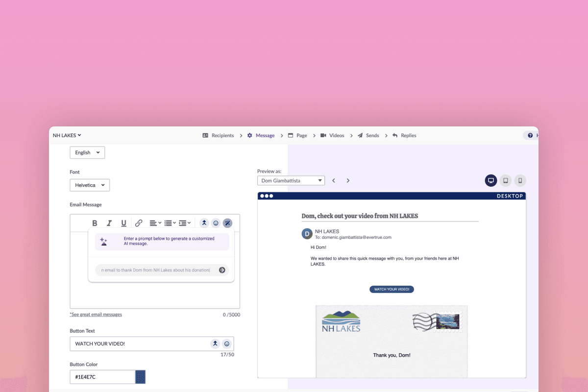This screenshot has width=588, height=392.
Task: Insert a link in the email message
Action: click(139, 223)
